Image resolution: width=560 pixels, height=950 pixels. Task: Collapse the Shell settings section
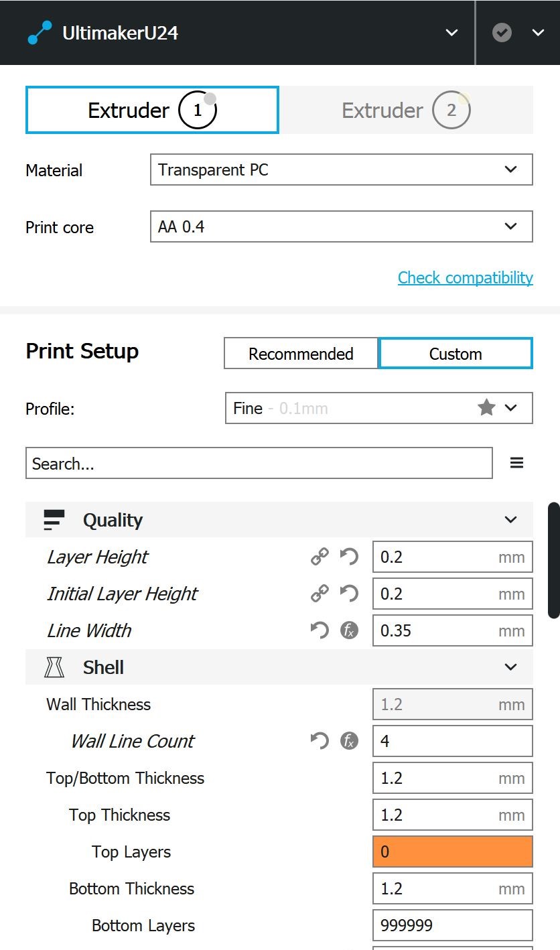[510, 667]
